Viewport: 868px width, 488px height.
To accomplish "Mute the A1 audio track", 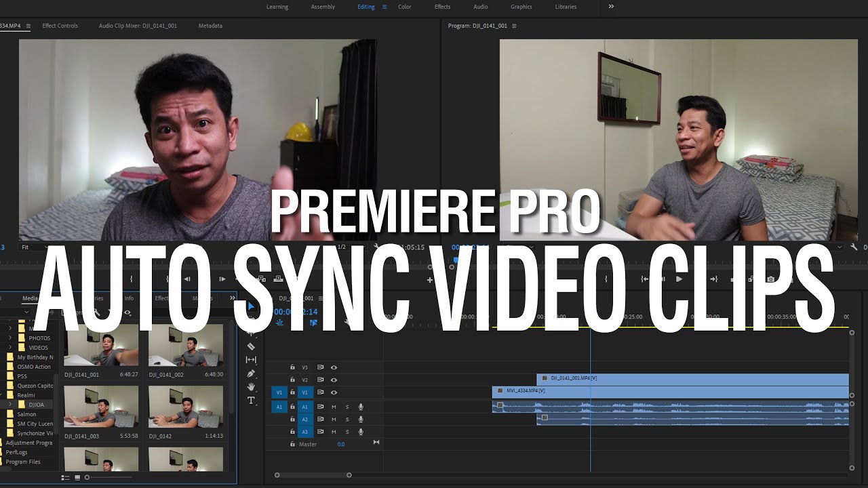I will click(x=334, y=407).
